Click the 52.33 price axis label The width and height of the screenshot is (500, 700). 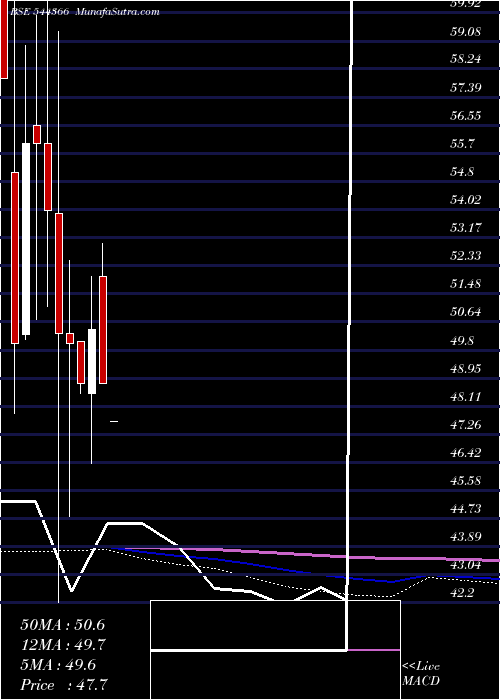pos(466,255)
